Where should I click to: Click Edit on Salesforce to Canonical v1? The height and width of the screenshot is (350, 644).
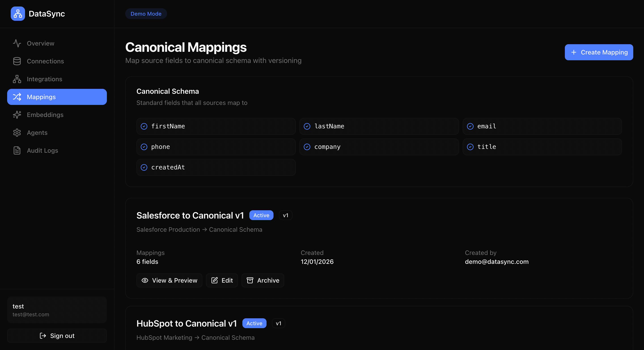pyautogui.click(x=222, y=280)
